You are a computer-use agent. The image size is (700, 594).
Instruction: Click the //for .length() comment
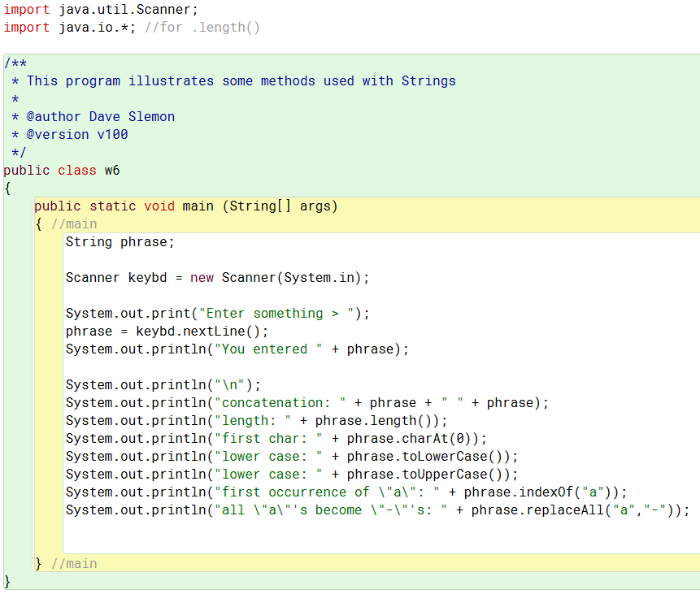pyautogui.click(x=202, y=28)
